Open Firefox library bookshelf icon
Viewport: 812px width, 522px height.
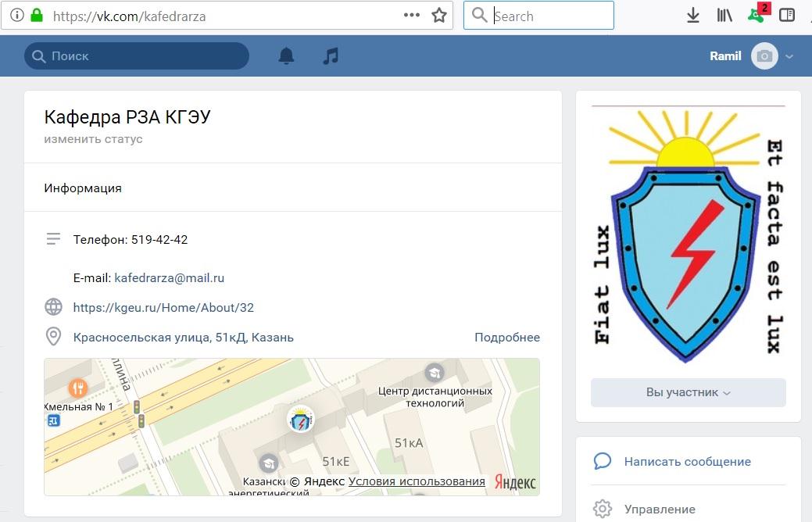point(724,16)
